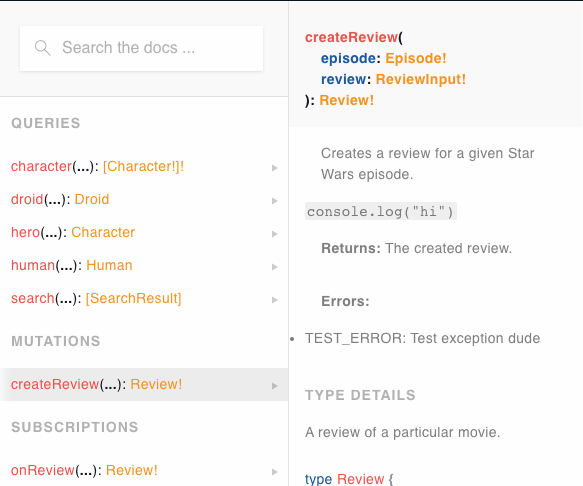Viewport: 583px width, 486px height.
Task: Expand arrow next to search query
Action: point(274,300)
